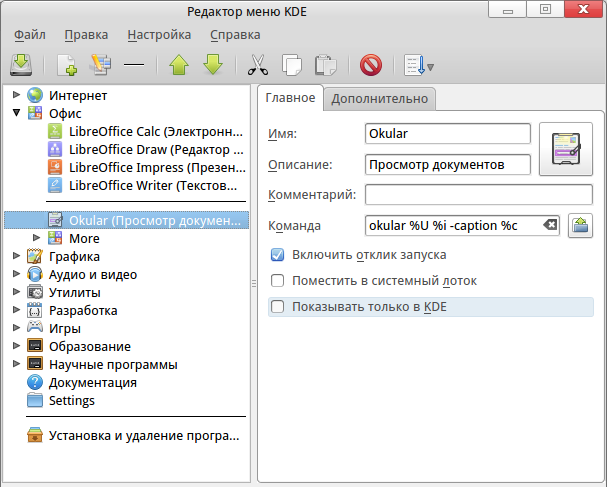The image size is (607, 487).
Task: Click the Save menu changes toolbar icon
Action: pos(21,65)
